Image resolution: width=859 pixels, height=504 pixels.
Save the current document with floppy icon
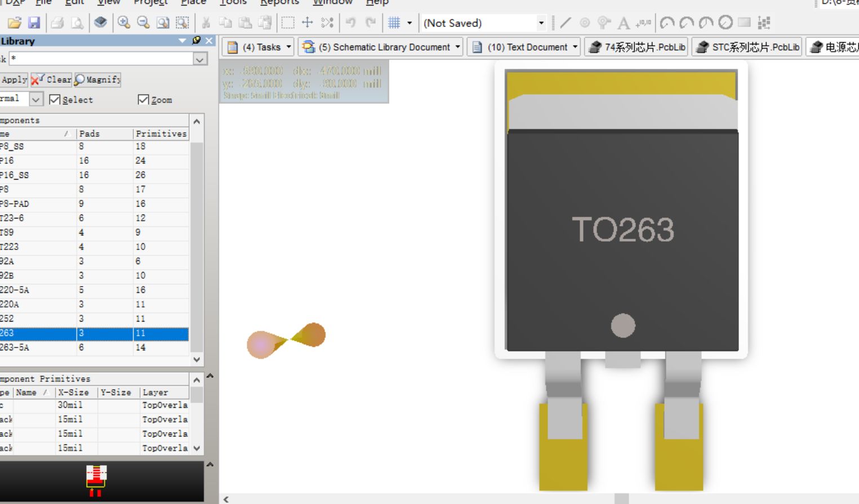(x=34, y=23)
